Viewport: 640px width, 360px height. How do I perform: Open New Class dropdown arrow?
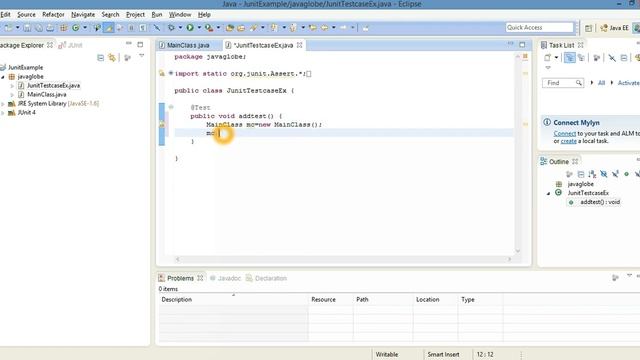pos(84,28)
